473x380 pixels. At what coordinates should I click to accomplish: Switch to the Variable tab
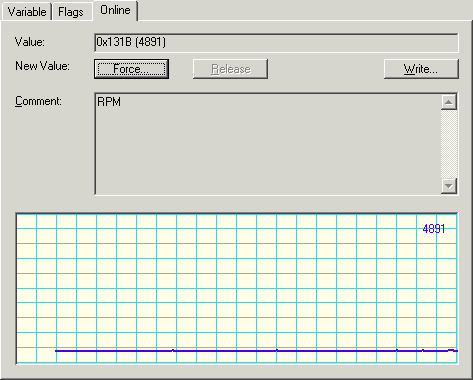(x=27, y=12)
